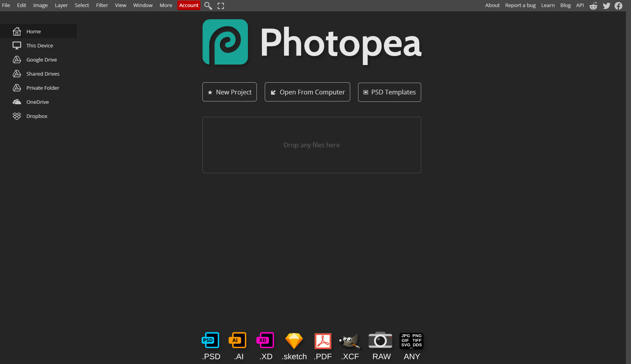Click the Private Folder icon

coord(17,88)
